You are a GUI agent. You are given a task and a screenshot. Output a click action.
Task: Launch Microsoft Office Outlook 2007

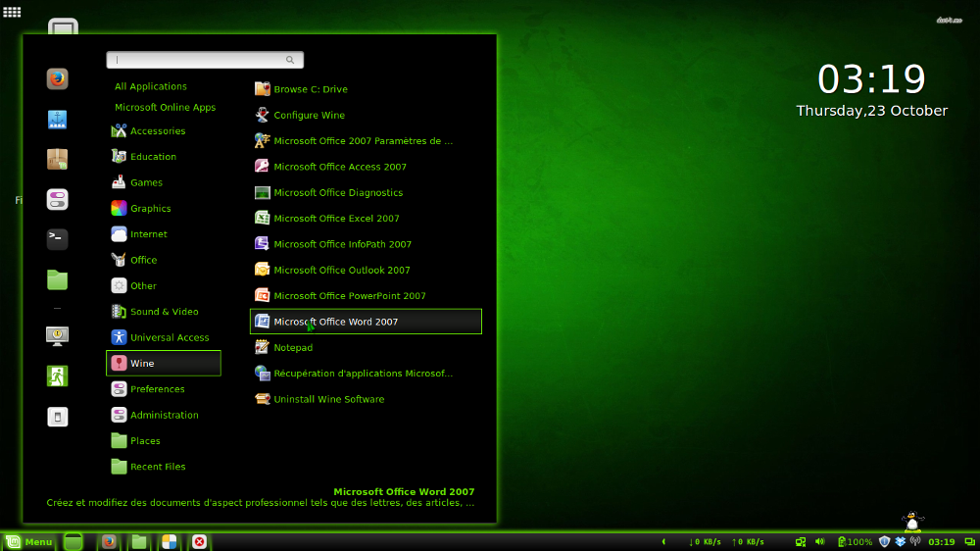point(366,270)
